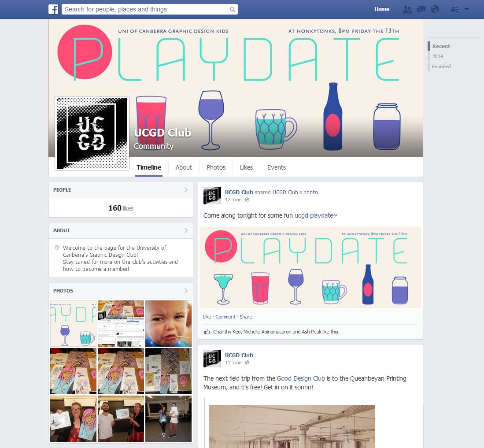Click the search for people input field
The height and width of the screenshot is (448, 484).
coord(144,9)
